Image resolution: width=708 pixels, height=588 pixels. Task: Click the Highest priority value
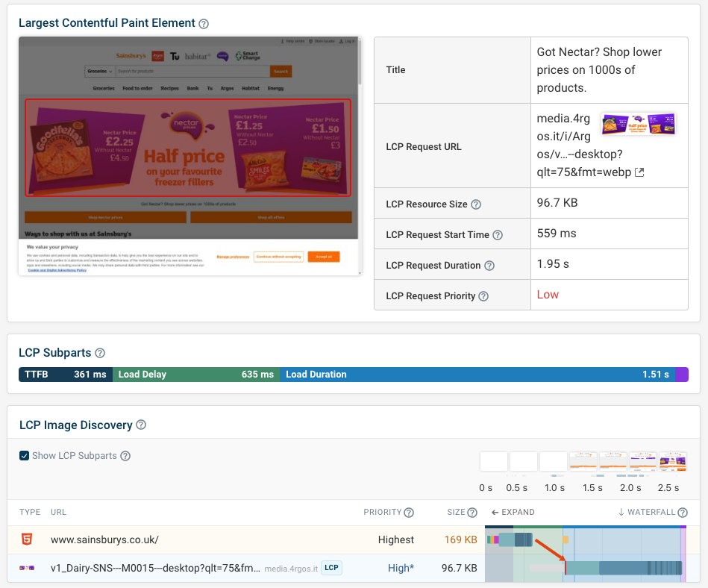396,539
